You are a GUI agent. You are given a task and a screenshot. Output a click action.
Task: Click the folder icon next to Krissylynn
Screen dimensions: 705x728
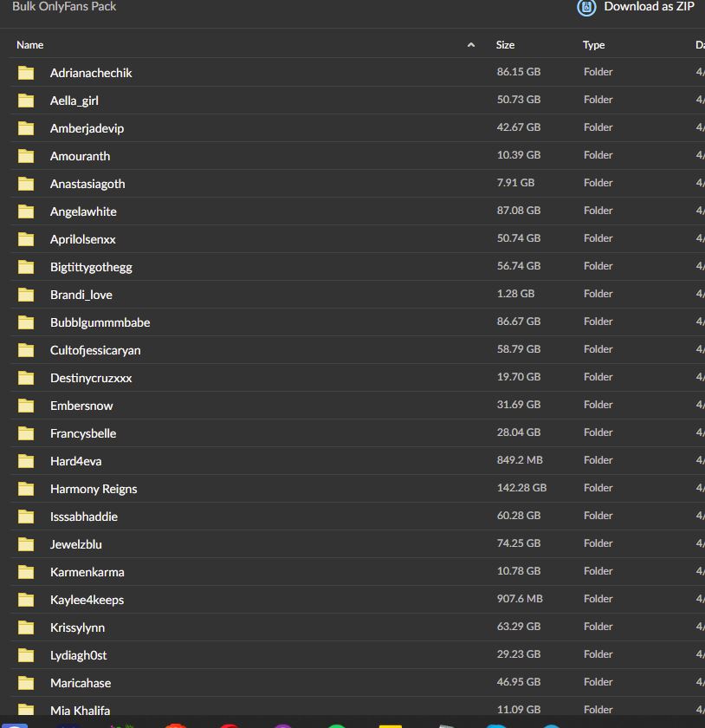pos(26,627)
